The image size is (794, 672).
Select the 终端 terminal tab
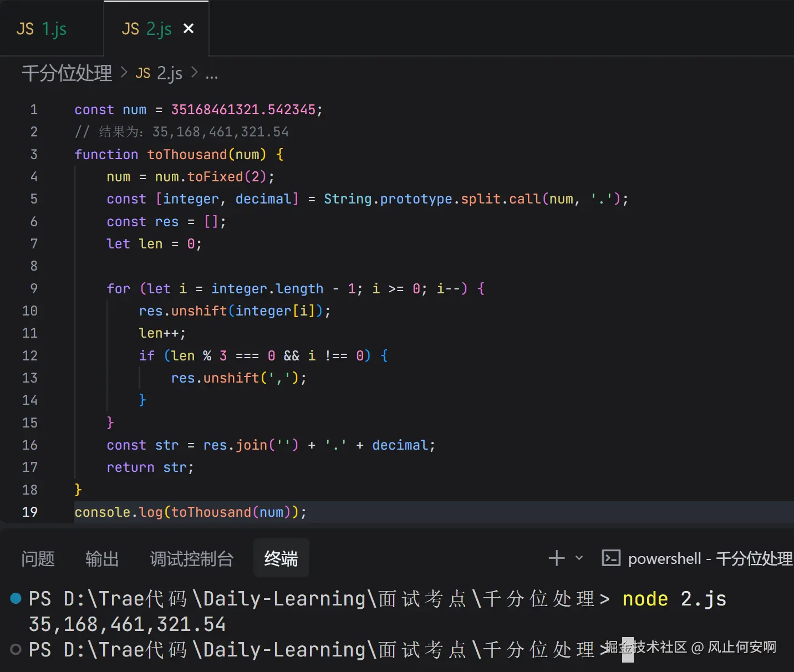pos(281,558)
